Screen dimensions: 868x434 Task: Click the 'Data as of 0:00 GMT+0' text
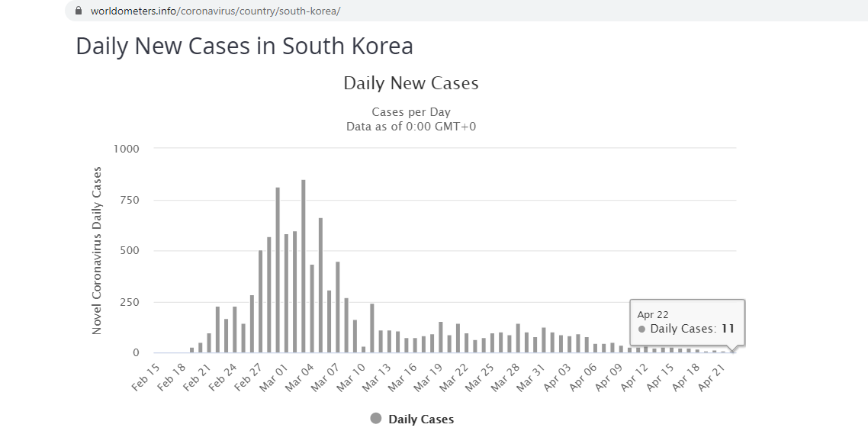411,126
